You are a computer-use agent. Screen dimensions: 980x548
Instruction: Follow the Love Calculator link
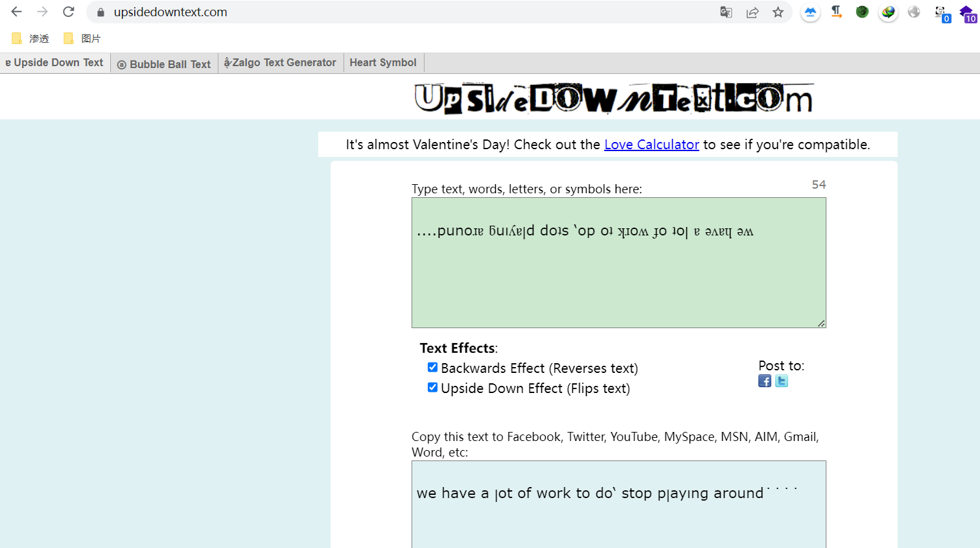pos(651,145)
